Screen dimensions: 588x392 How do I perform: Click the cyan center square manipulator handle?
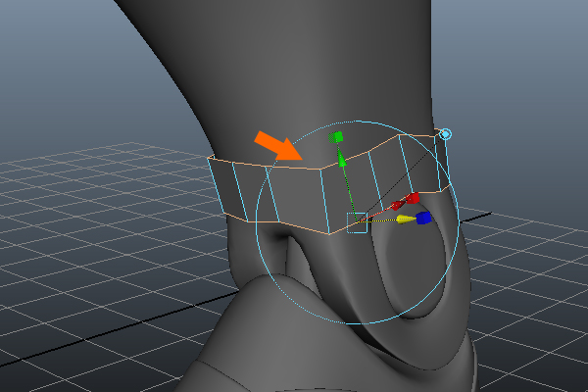click(x=357, y=222)
